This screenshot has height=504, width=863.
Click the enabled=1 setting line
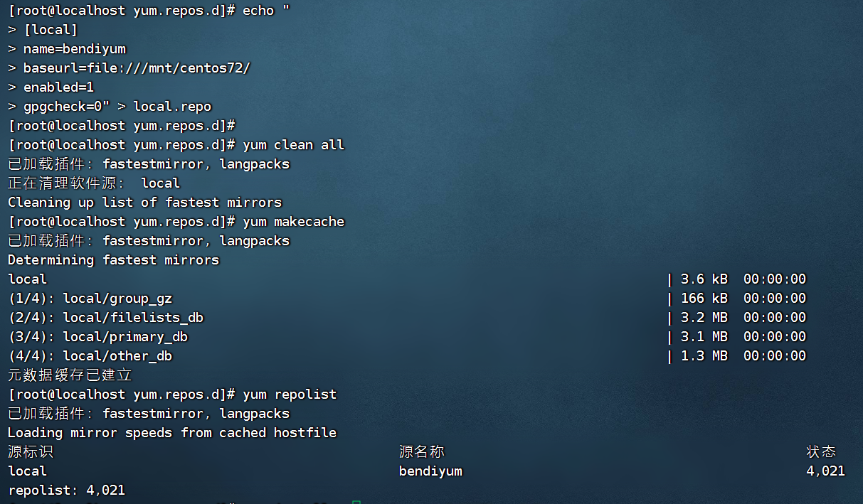(58, 87)
